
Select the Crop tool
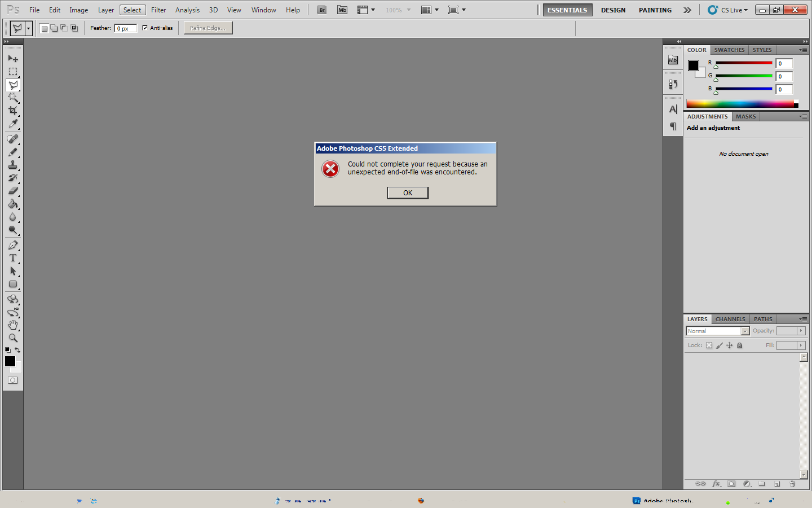pos(13,111)
